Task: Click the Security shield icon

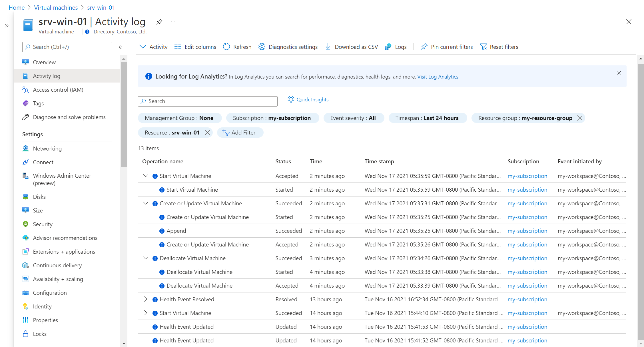Action: point(25,224)
